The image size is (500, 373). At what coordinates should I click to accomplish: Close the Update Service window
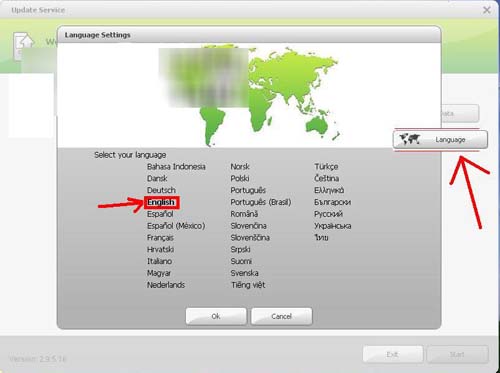[487, 10]
